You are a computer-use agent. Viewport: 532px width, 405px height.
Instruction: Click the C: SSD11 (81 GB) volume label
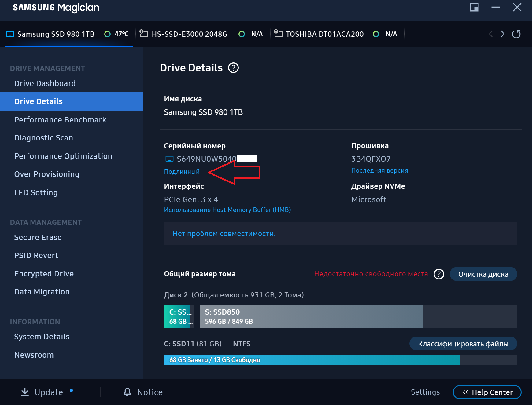193,344
